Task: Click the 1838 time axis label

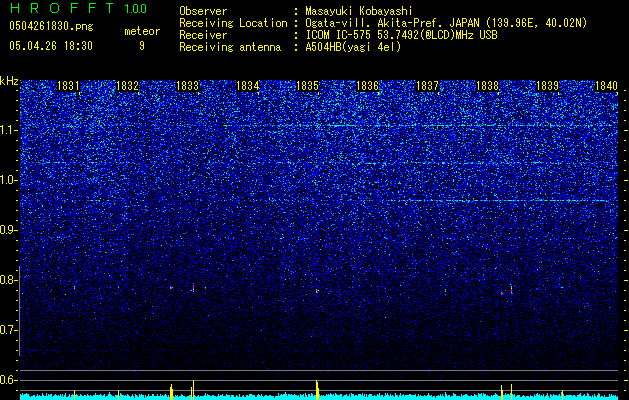Action: pyautogui.click(x=487, y=86)
